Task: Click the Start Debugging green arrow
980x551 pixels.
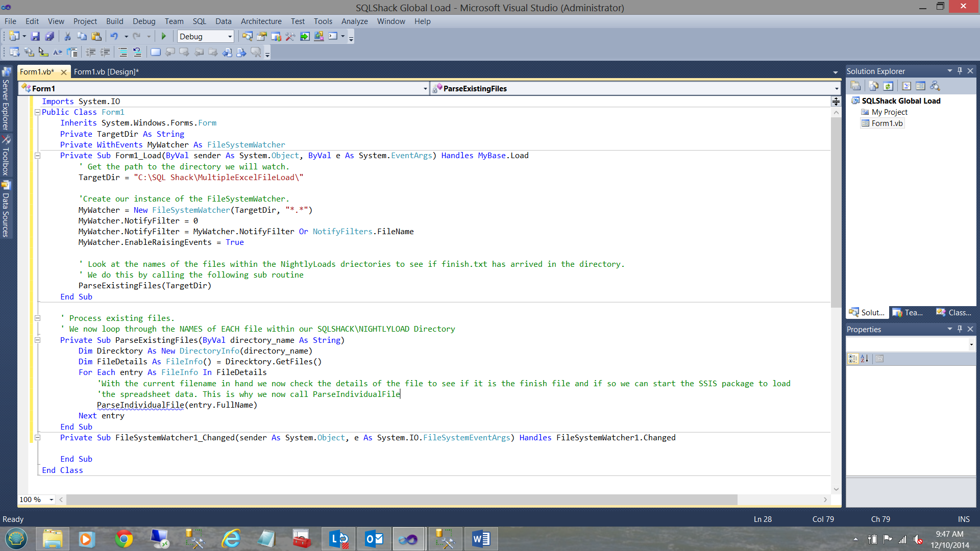Action: 164,36
